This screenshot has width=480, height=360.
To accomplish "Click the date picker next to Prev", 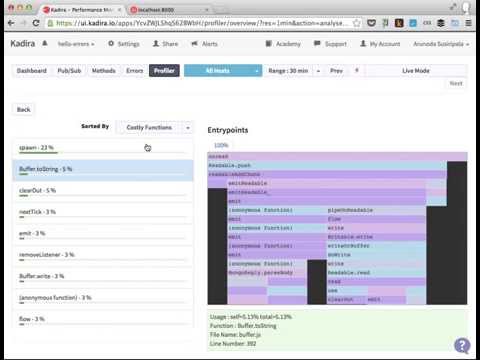I will click(x=357, y=71).
